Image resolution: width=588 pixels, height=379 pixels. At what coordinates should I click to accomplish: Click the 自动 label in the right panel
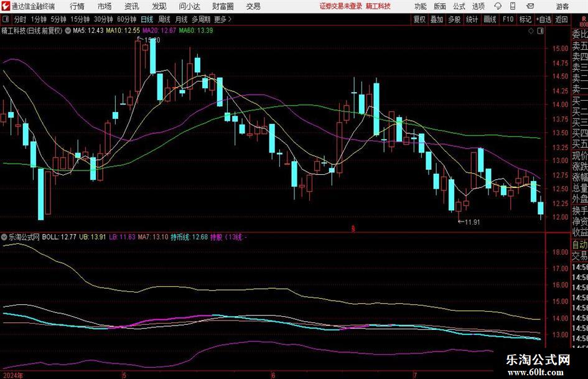tap(580, 245)
